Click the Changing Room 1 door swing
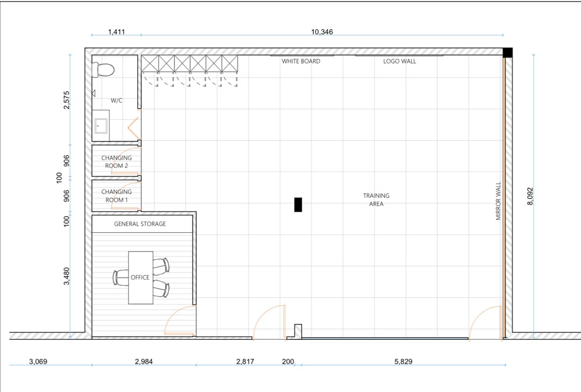This screenshot has height=392, width=581. 126,196
